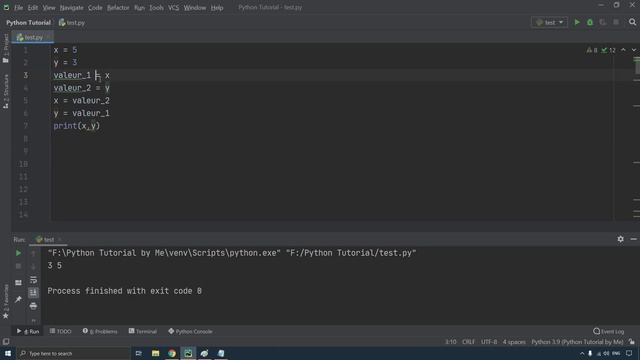Hide the Run panel with minus icon
The height and width of the screenshot is (360, 640).
pos(633,239)
